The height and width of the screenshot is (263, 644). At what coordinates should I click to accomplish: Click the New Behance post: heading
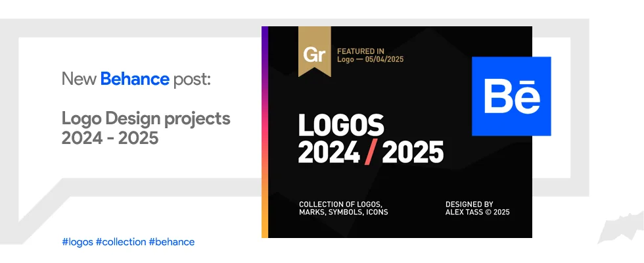[136, 79]
